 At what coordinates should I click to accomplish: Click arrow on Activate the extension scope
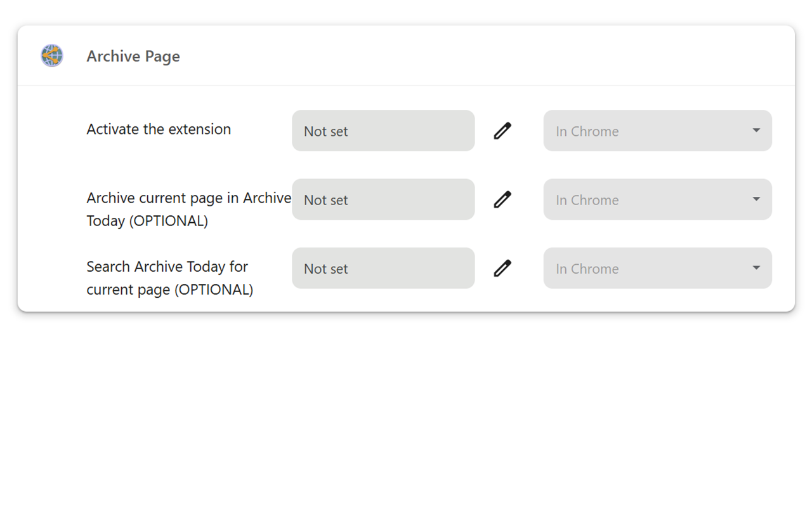(756, 131)
